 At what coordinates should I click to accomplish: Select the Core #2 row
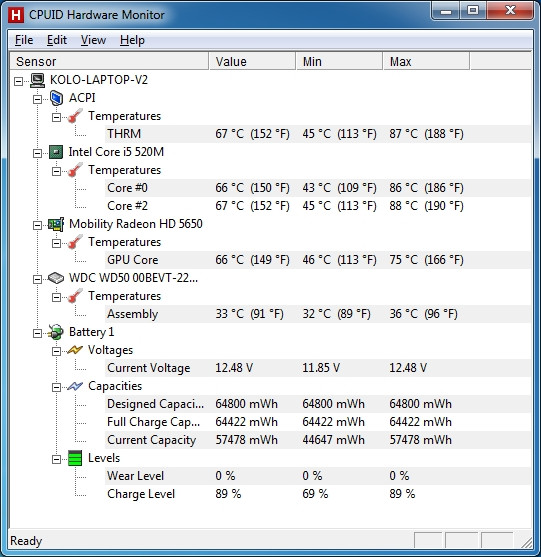tap(318, 206)
